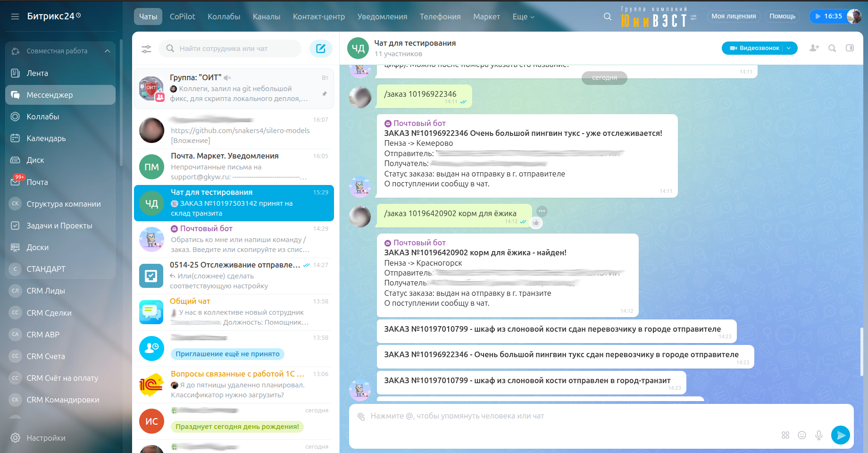
Task: Open Доски in the sidebar
Action: (60, 247)
